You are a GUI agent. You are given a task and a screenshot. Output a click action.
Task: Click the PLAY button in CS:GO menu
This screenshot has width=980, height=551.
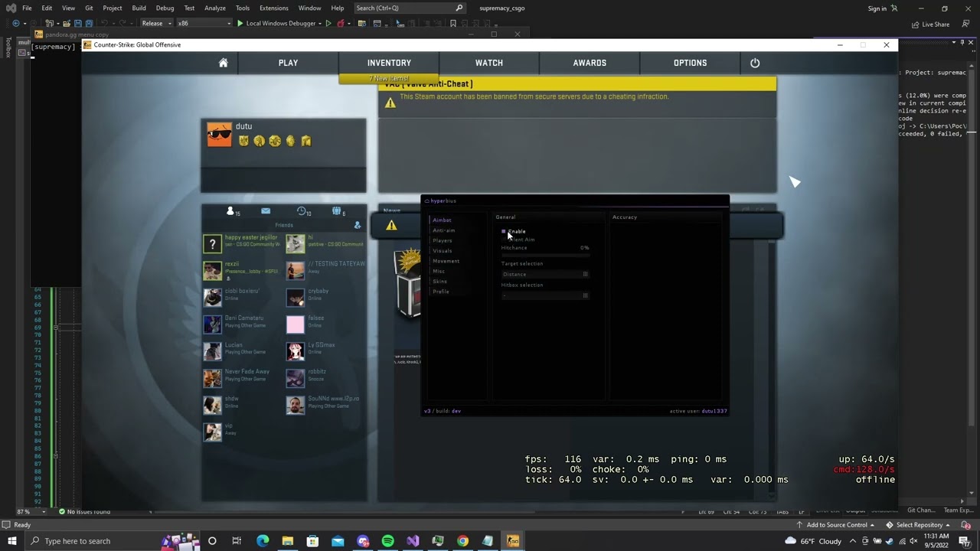288,63
